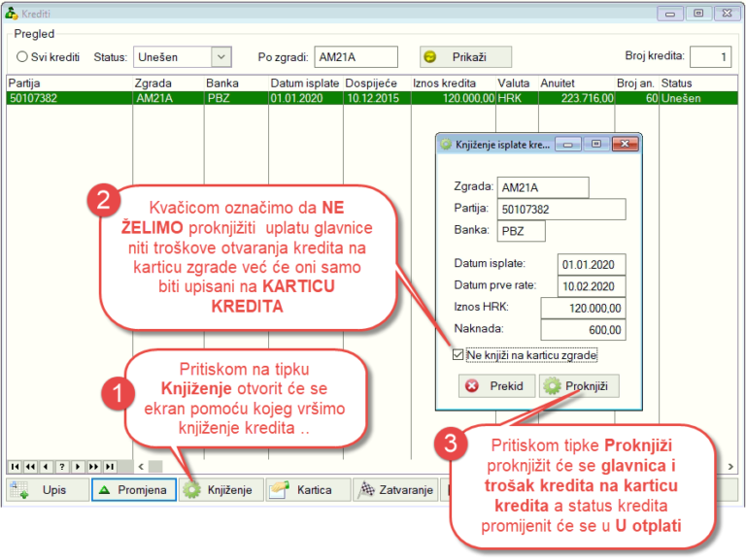
Task: Maximize the Krediti window
Action: pos(698,14)
